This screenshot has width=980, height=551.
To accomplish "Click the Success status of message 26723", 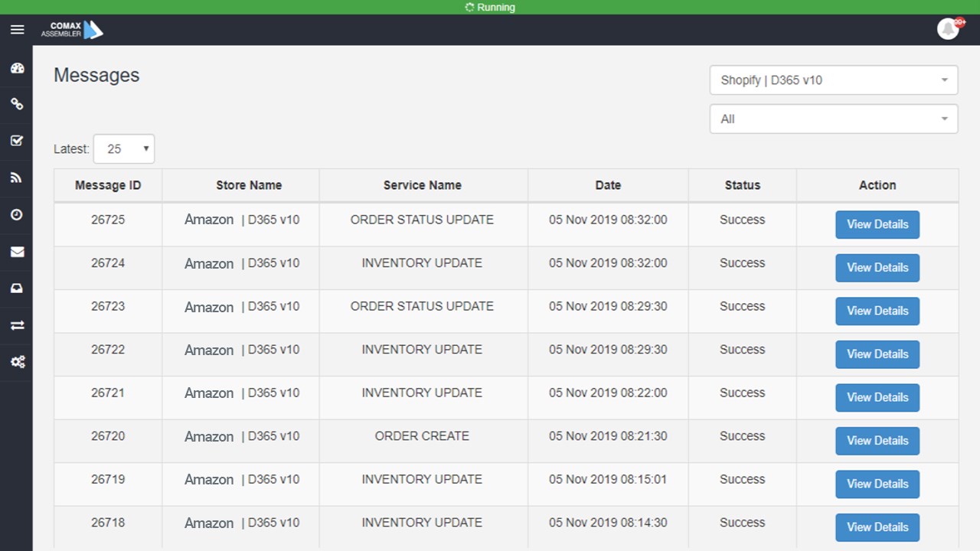I will point(743,306).
